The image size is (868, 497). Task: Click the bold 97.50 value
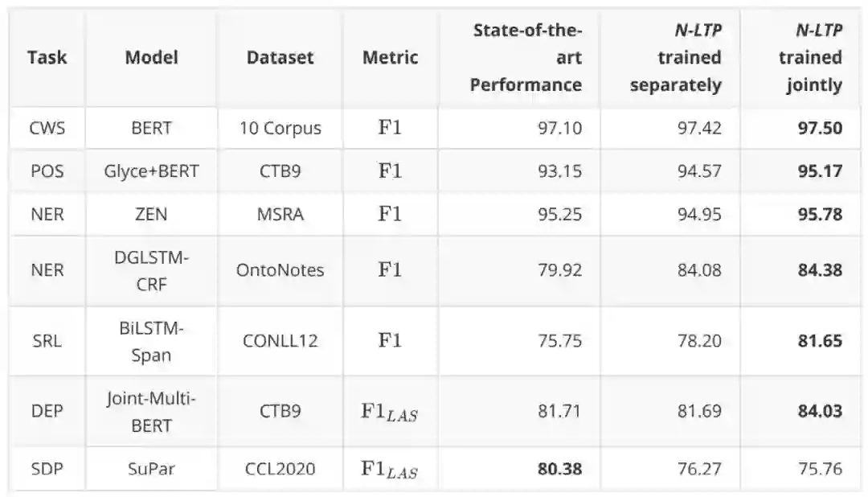click(x=820, y=128)
